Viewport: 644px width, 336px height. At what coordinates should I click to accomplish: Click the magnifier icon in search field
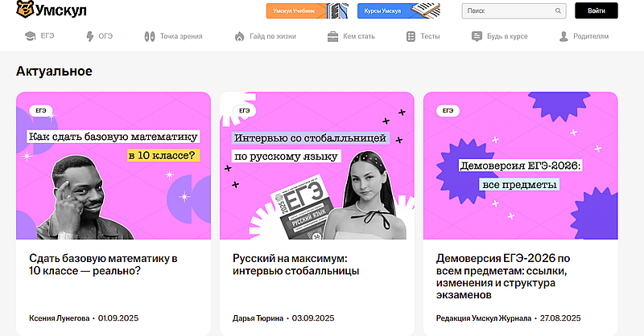(x=558, y=11)
